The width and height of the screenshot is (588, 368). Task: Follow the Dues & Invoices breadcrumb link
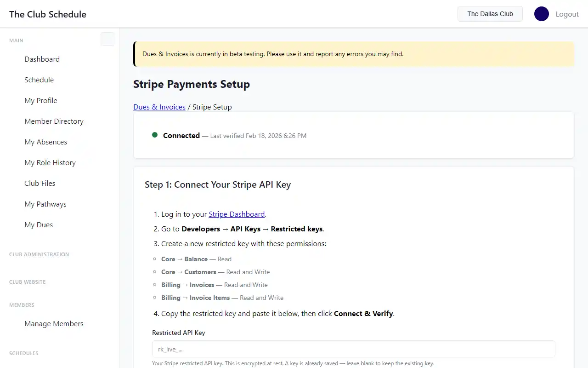(x=159, y=107)
